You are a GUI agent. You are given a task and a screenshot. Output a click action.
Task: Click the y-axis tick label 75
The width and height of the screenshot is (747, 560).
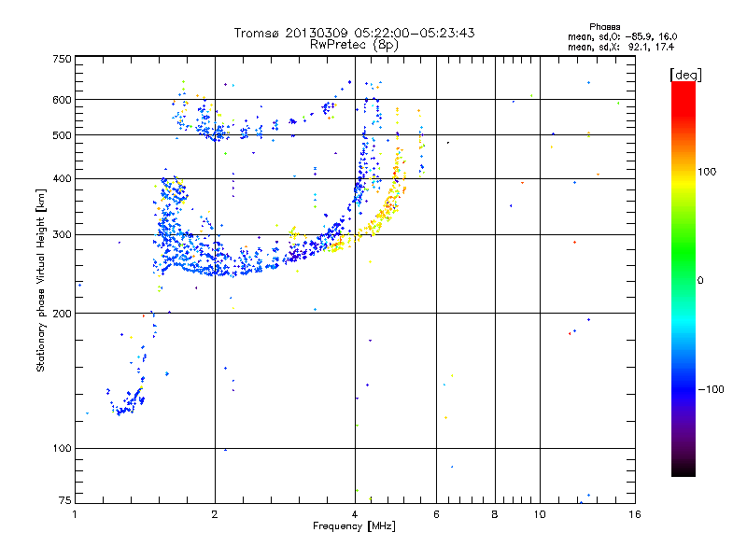(65, 500)
